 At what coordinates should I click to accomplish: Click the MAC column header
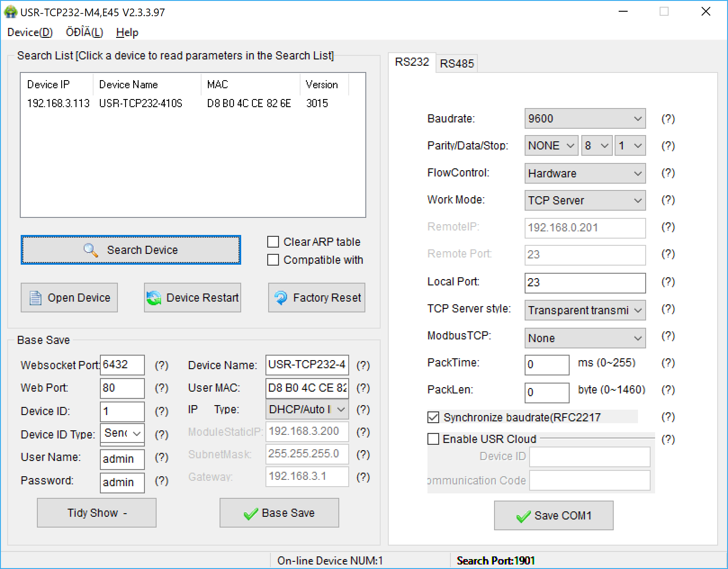tap(250, 85)
